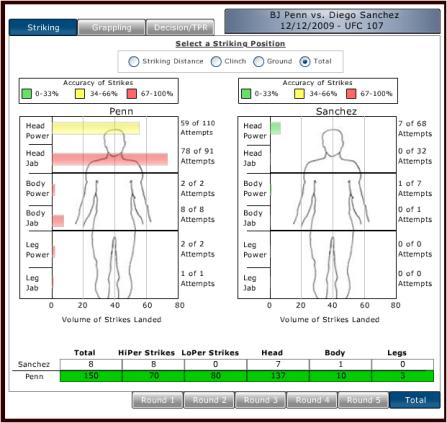
Task: Click Penn's green 0-33% accuracy swatch
Action: (x=26, y=94)
